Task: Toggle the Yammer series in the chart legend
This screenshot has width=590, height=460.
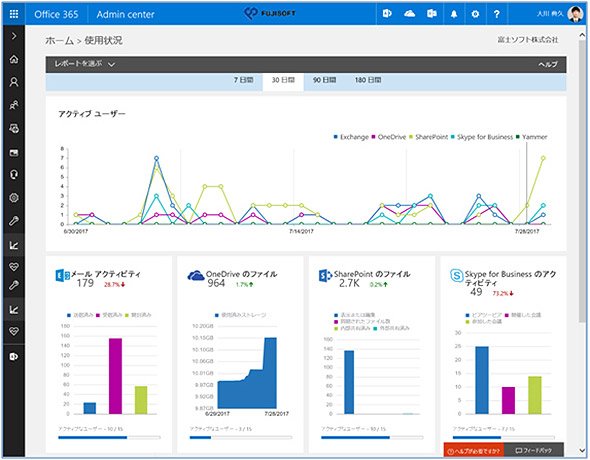Action: click(x=532, y=137)
